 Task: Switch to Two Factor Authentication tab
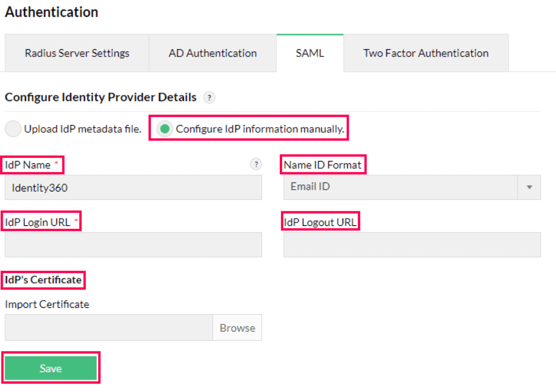(x=425, y=53)
